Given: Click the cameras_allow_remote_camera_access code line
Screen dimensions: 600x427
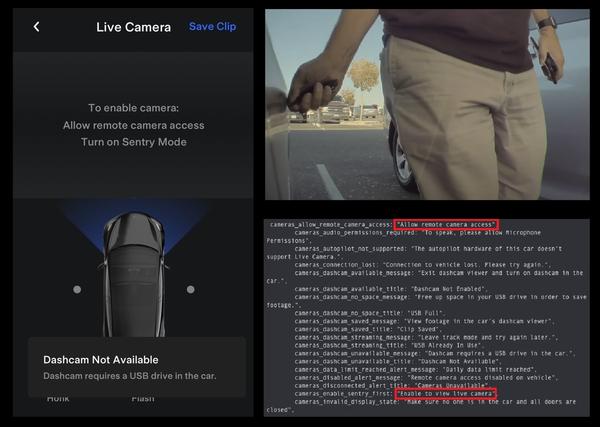Looking at the screenshot, I should [x=384, y=225].
